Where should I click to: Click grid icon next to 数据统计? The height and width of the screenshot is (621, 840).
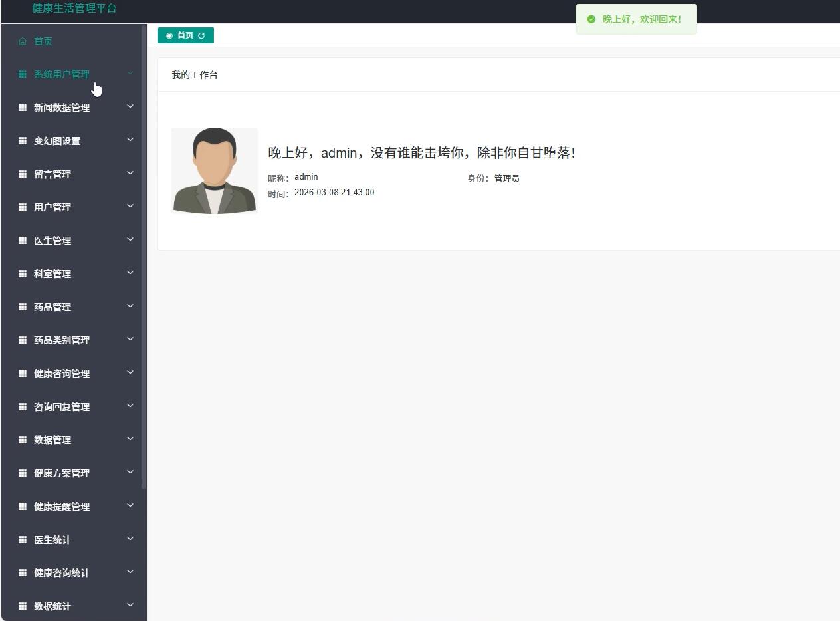(x=23, y=606)
